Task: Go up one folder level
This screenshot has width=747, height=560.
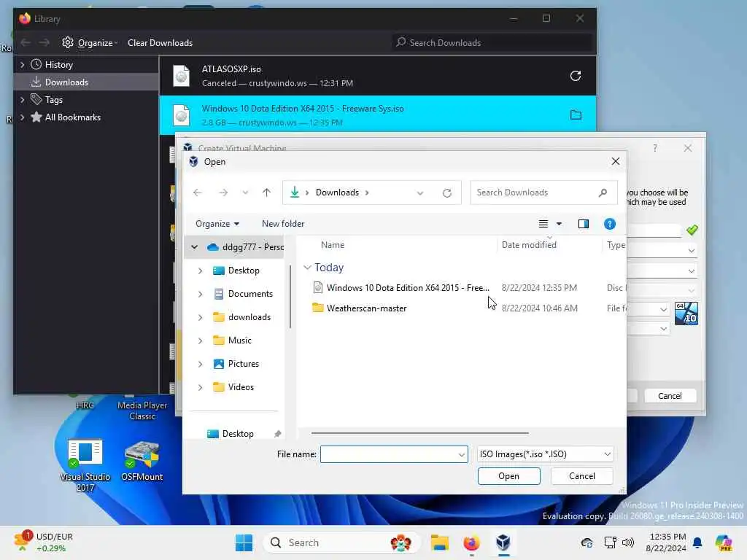Action: pyautogui.click(x=266, y=192)
